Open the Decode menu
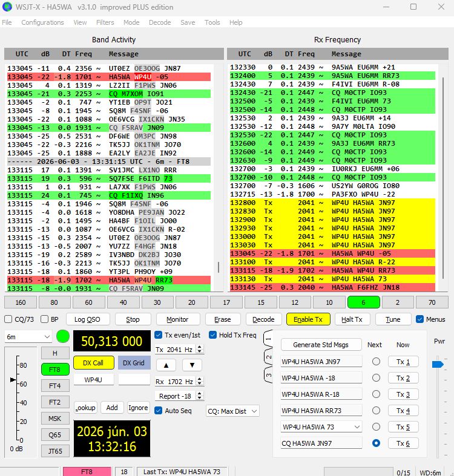The height and width of the screenshot is (476, 454). point(160,22)
